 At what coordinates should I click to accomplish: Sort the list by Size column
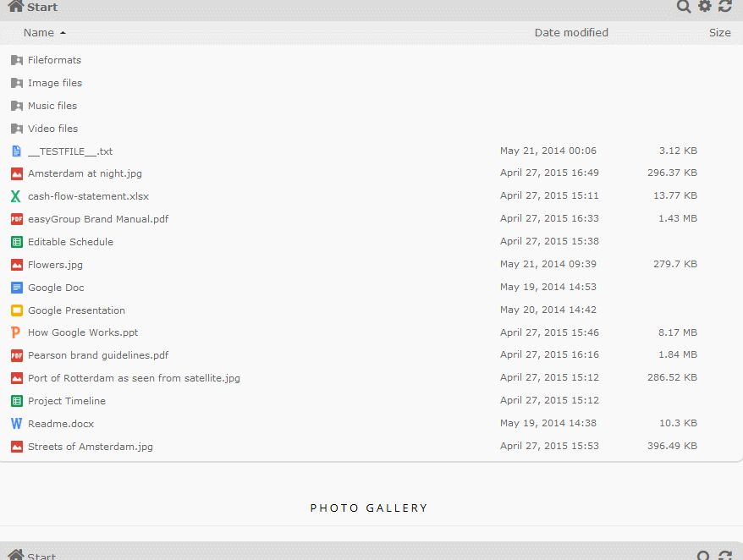point(720,33)
